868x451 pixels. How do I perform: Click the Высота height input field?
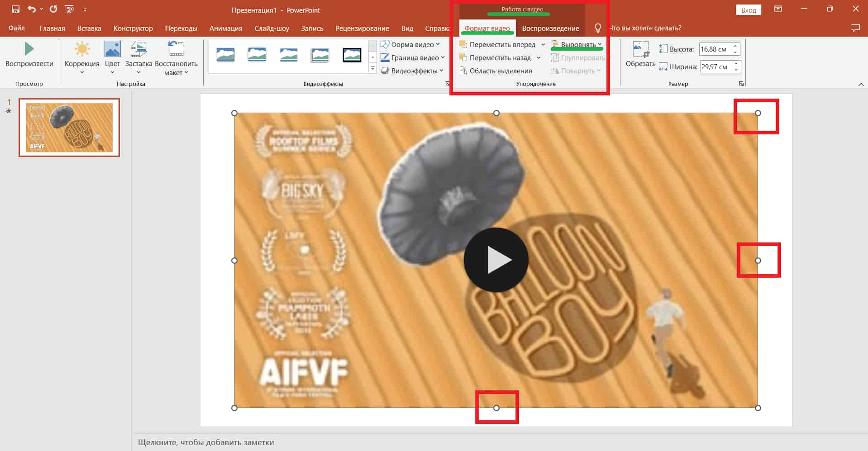pyautogui.click(x=715, y=49)
